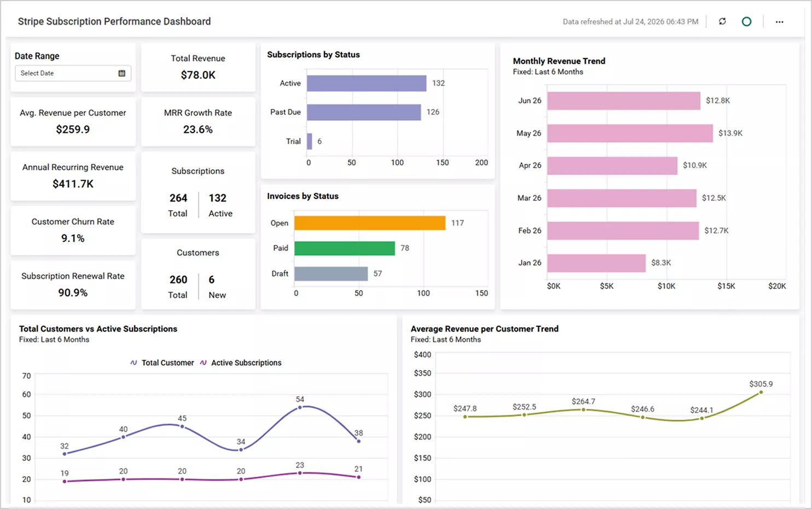Click the 6 New customers figure
Image resolution: width=812 pixels, height=509 pixels.
pyautogui.click(x=211, y=280)
